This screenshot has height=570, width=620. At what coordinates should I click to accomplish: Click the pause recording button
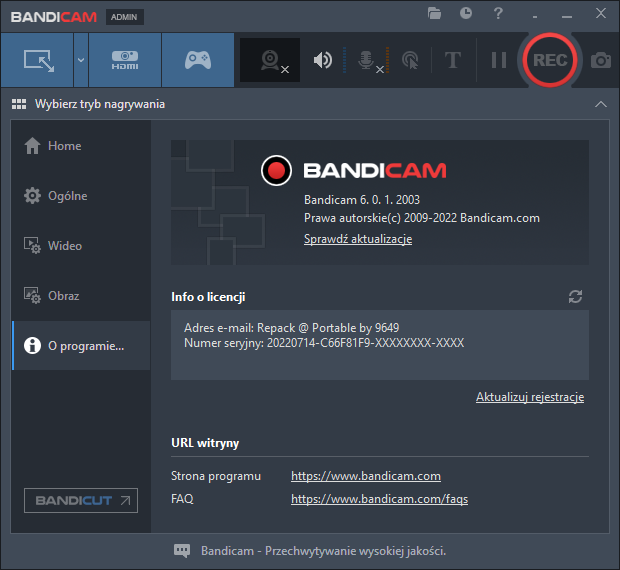(498, 60)
